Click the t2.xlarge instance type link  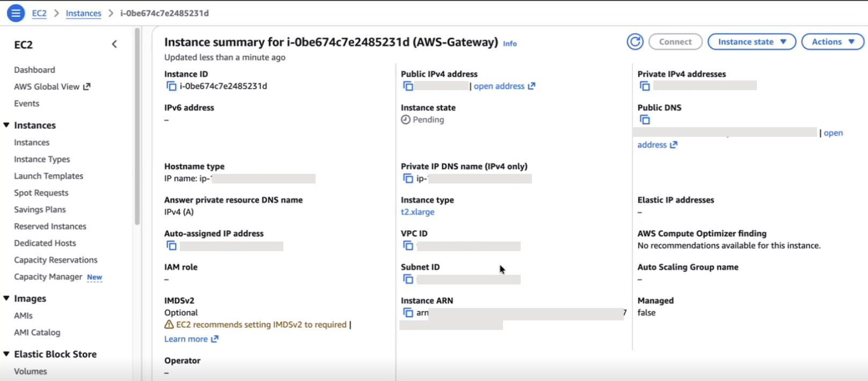[417, 212]
